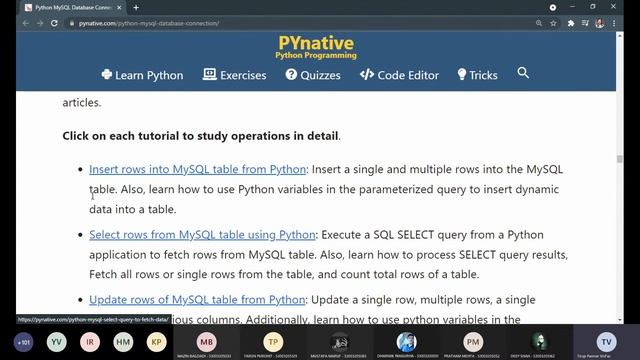
Task: Open the Exercises menu item
Action: click(235, 75)
